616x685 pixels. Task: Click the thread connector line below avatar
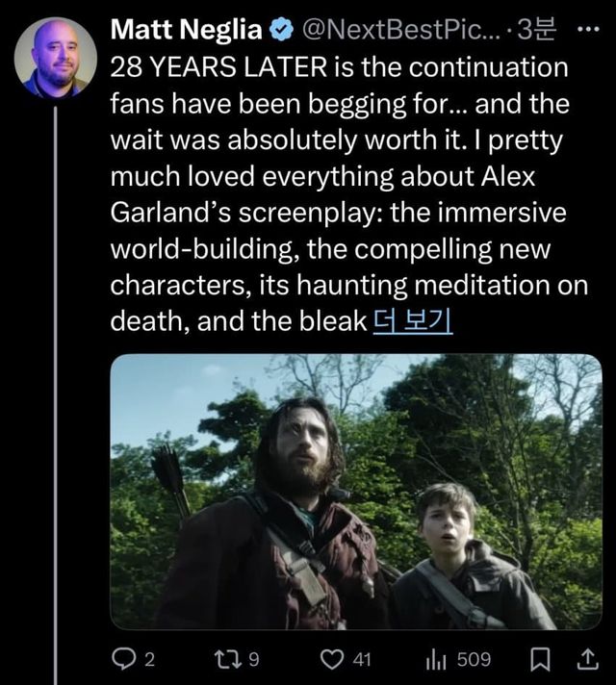[x=56, y=395]
